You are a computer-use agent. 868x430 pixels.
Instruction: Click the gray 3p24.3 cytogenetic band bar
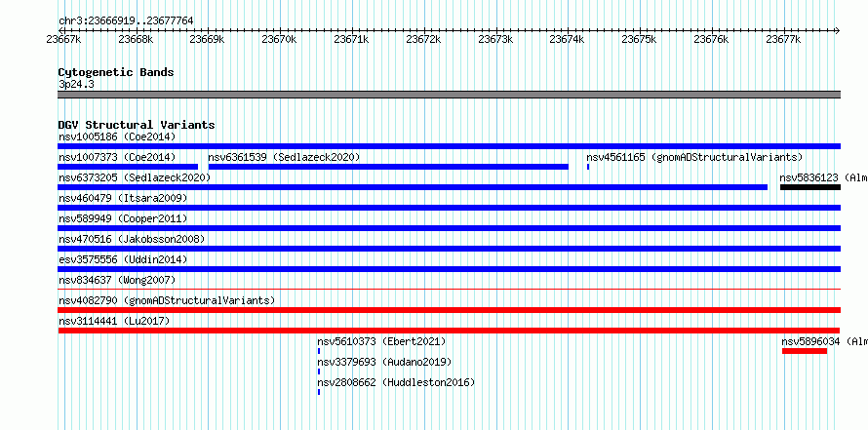449,95
